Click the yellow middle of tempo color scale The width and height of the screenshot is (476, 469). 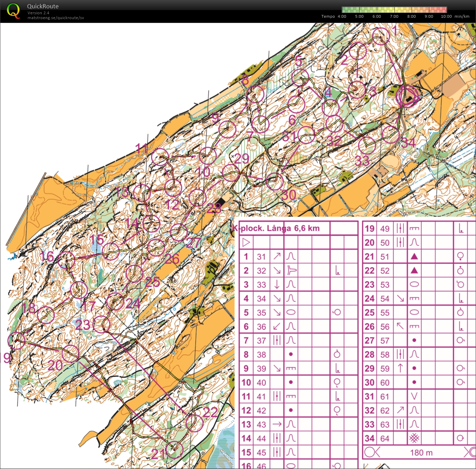tap(394, 10)
